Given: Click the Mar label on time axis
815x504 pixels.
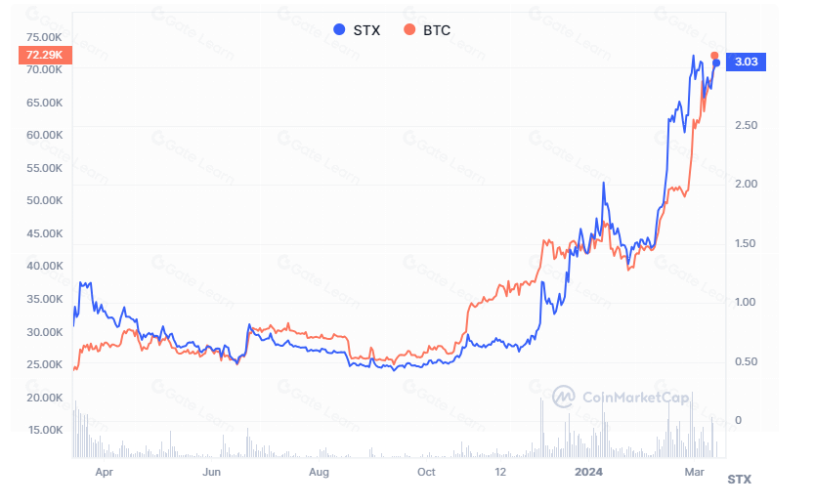Looking at the screenshot, I should [x=693, y=472].
